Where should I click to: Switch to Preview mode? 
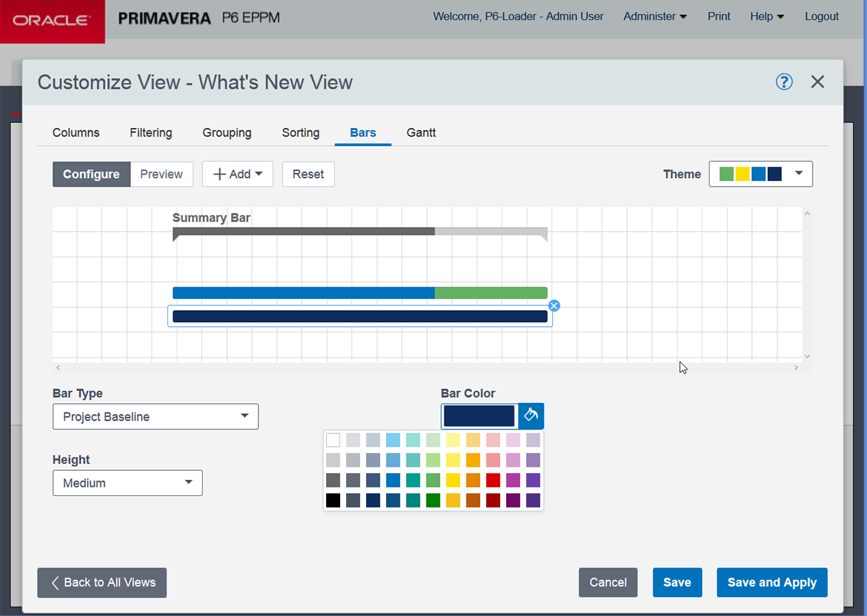[161, 174]
